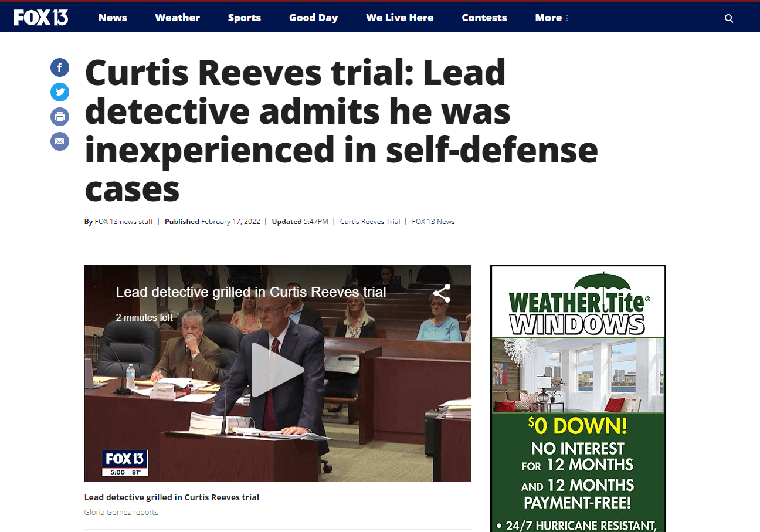Share article via email icon
The width and height of the screenshot is (760, 532).
[x=60, y=141]
